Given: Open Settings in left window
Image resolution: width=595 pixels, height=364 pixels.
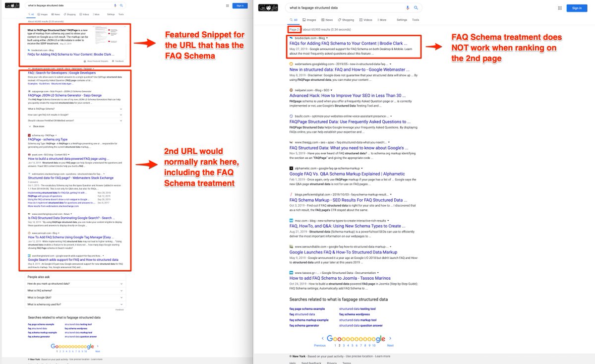Looking at the screenshot, I should point(111,15).
